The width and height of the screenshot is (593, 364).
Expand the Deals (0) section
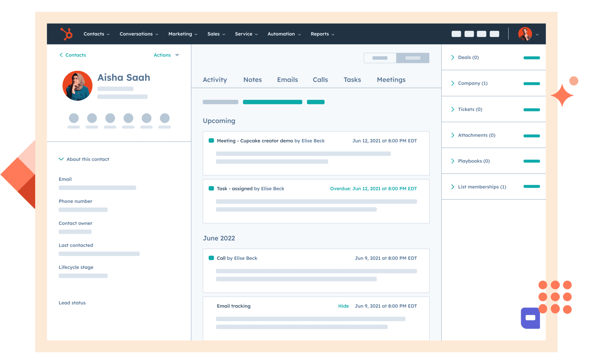click(x=465, y=57)
